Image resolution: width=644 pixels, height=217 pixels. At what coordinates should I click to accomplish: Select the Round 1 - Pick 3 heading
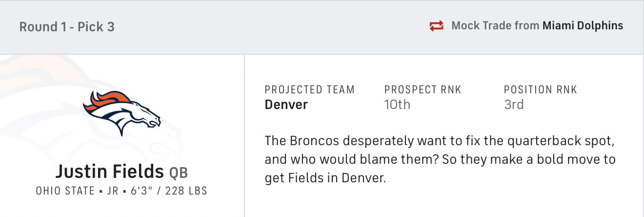tap(67, 26)
